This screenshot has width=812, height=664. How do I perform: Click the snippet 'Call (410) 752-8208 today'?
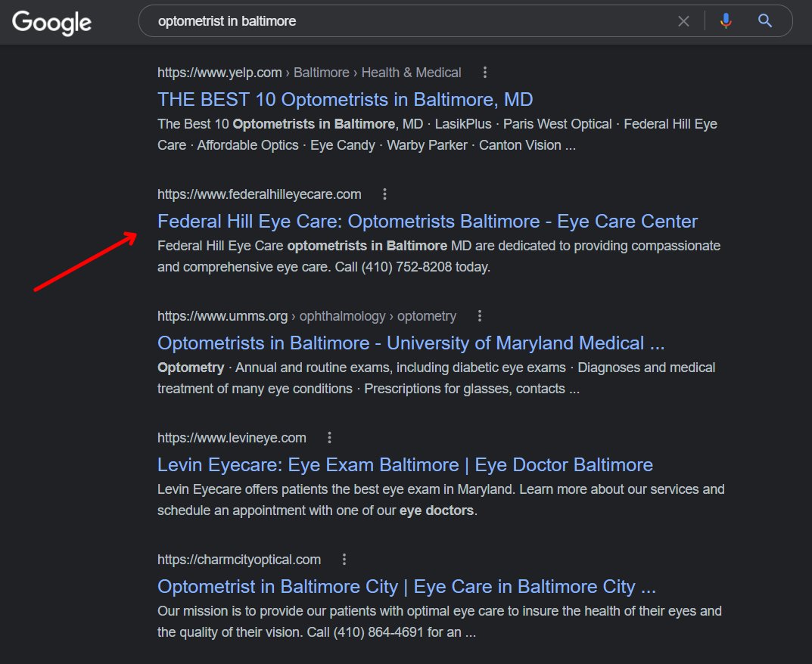412,267
